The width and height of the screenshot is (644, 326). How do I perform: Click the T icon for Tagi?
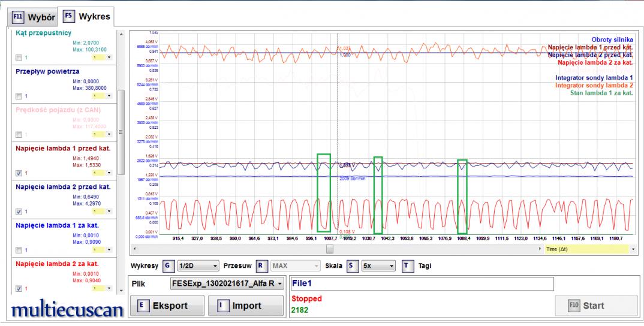pyautogui.click(x=408, y=265)
